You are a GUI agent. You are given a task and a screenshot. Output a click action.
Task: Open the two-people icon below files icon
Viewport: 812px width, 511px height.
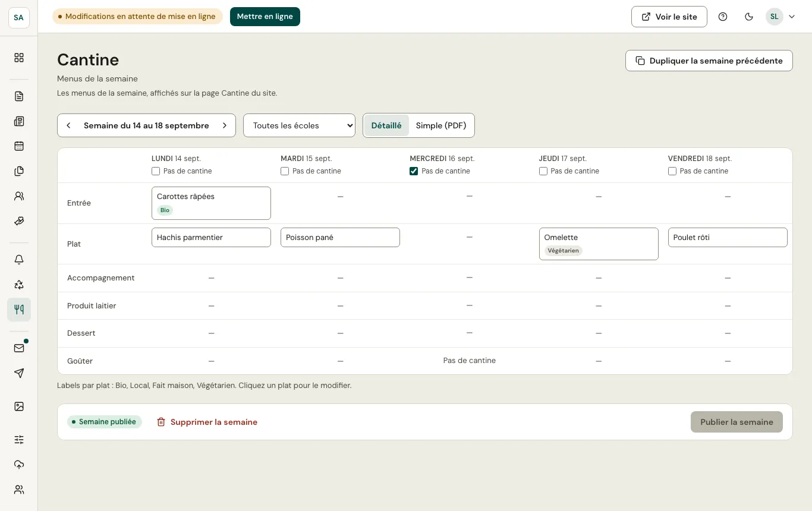19,196
